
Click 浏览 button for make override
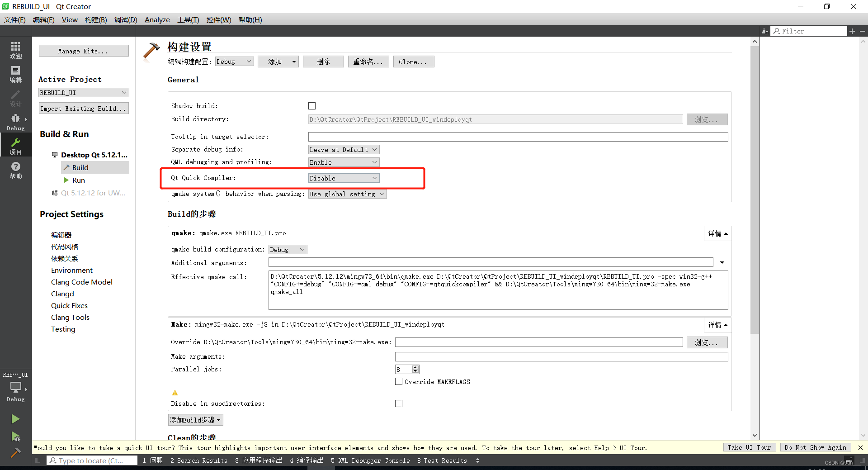(707, 342)
